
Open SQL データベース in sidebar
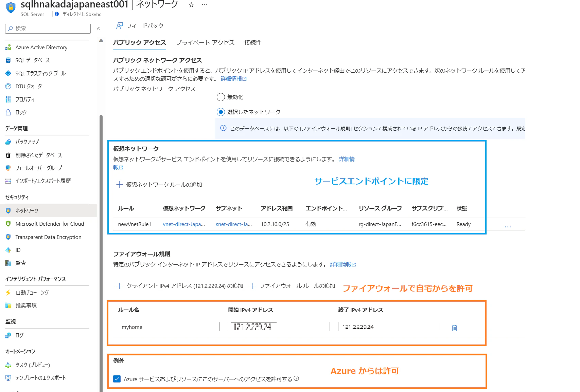pyautogui.click(x=33, y=60)
